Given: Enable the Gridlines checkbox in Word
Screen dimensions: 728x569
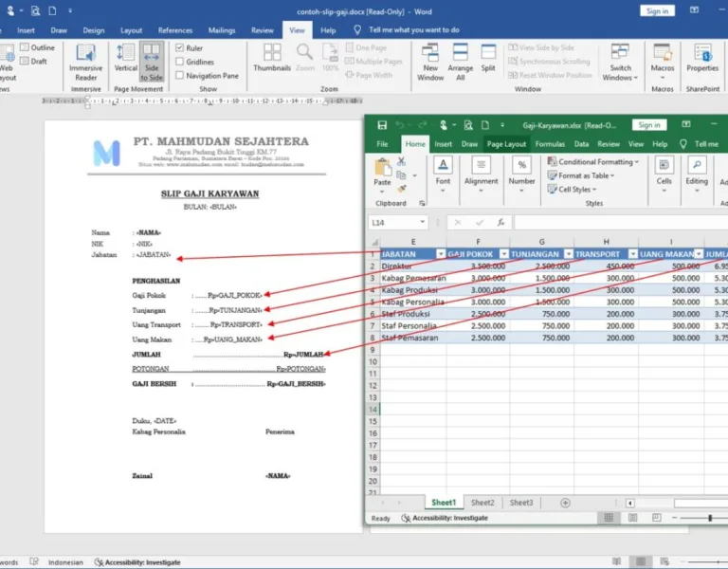Looking at the screenshot, I should (x=180, y=62).
